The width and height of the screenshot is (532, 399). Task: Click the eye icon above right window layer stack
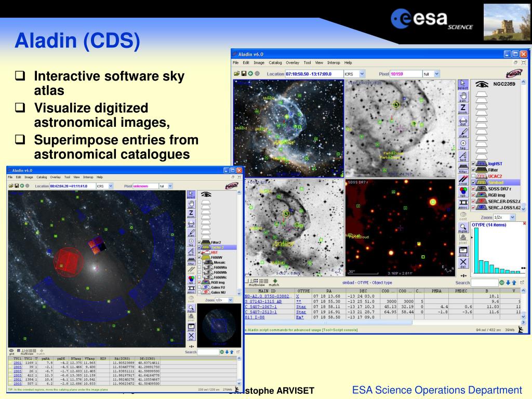tap(482, 84)
